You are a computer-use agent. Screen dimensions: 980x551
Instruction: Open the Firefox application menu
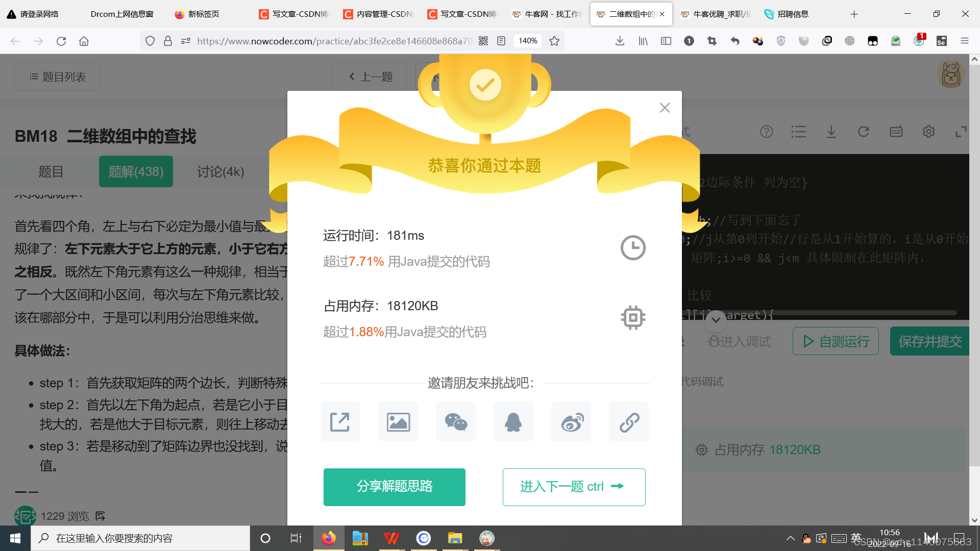965,41
